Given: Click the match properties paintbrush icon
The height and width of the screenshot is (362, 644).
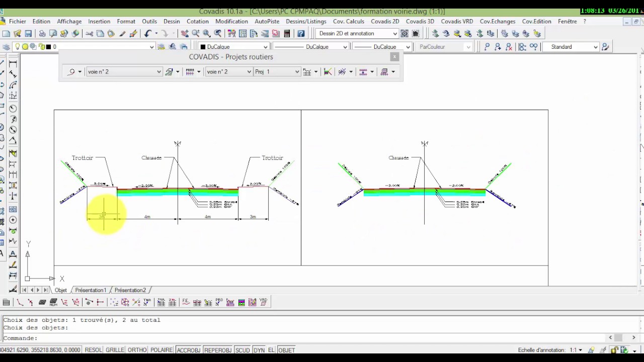Looking at the screenshot, I should point(122,34).
